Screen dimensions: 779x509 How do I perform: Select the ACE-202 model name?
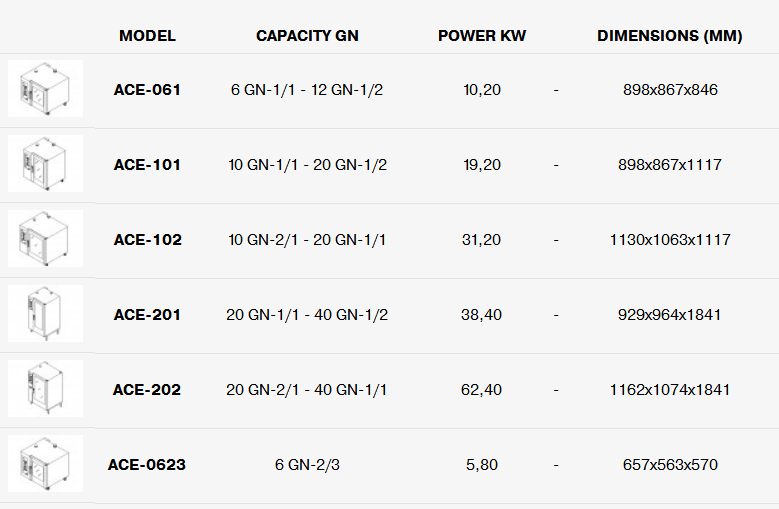147,390
